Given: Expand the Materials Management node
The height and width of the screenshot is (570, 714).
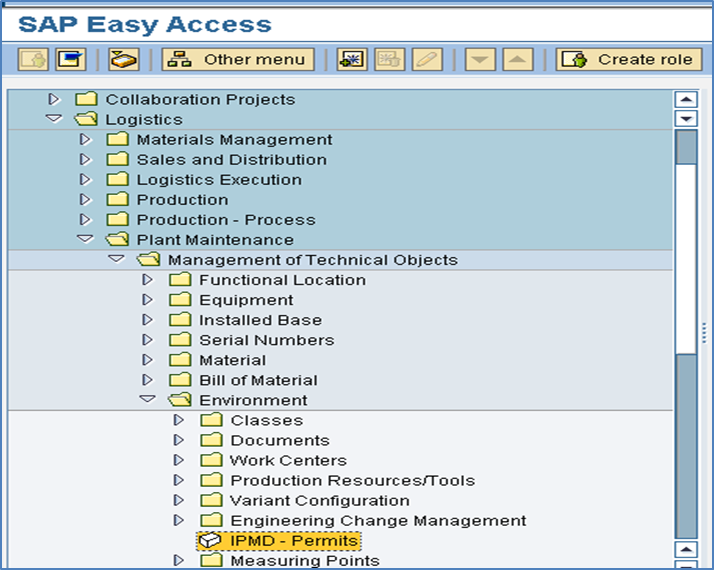Looking at the screenshot, I should click(85, 139).
